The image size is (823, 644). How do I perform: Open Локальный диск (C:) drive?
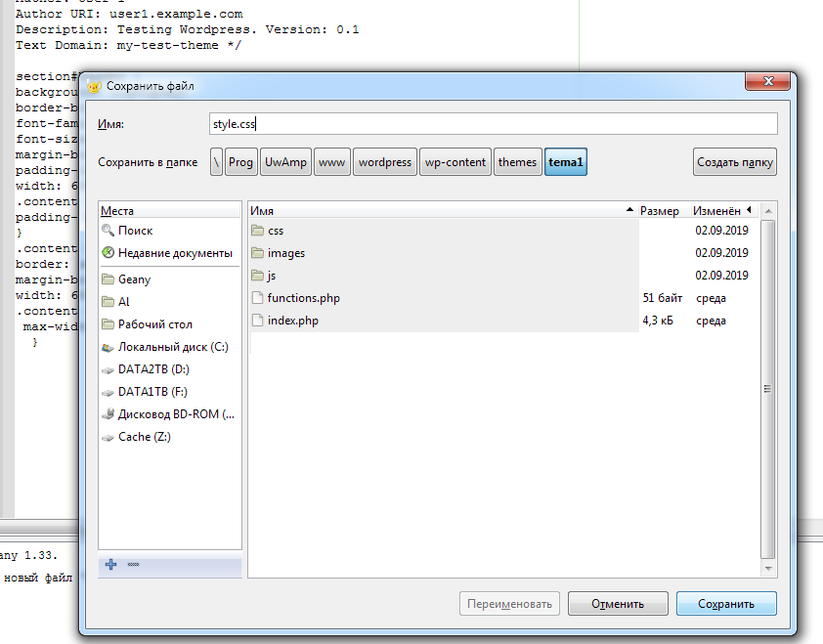(172, 347)
